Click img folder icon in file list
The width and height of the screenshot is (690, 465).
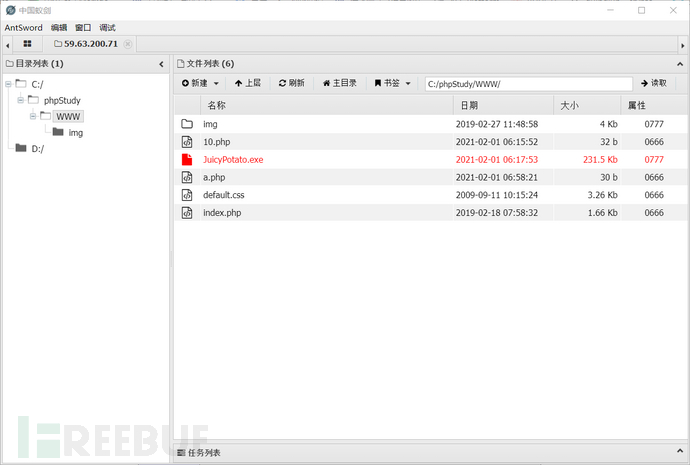click(x=187, y=124)
